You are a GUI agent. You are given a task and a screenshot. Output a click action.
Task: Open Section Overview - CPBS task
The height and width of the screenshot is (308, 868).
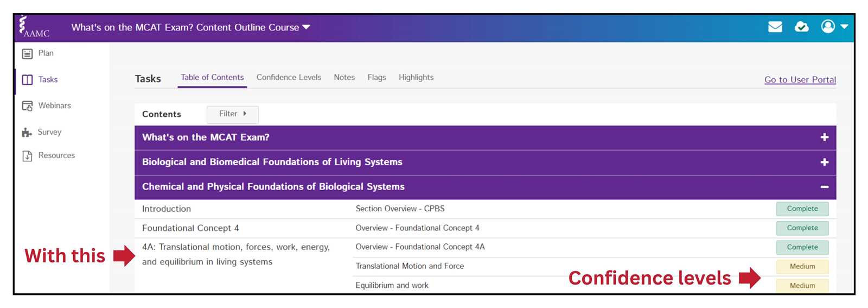(x=400, y=209)
